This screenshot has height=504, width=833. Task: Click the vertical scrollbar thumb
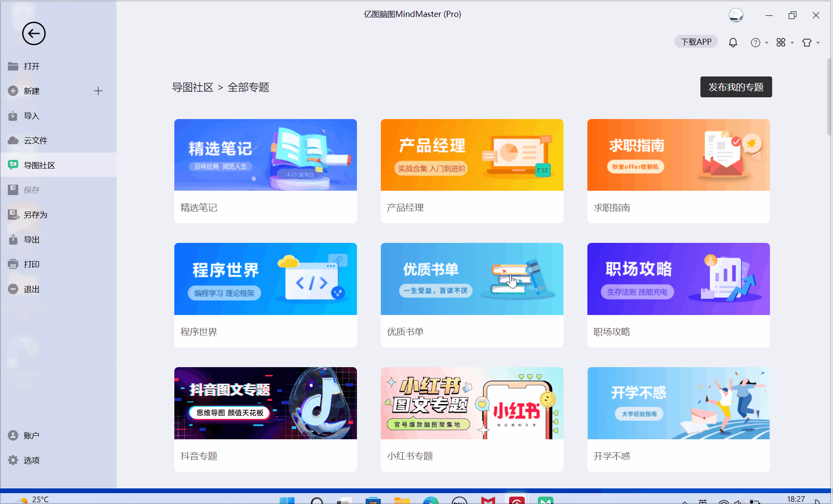coord(829,96)
